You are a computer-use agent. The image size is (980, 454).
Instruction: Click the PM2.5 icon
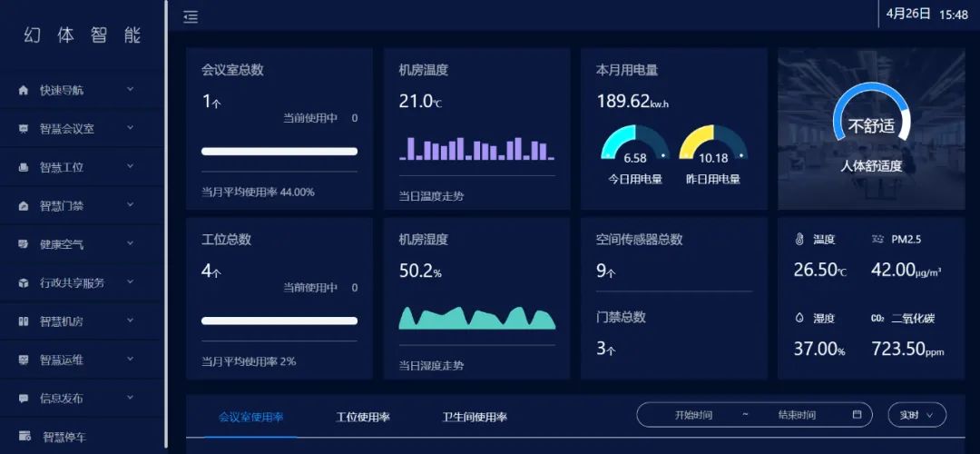coord(877,239)
